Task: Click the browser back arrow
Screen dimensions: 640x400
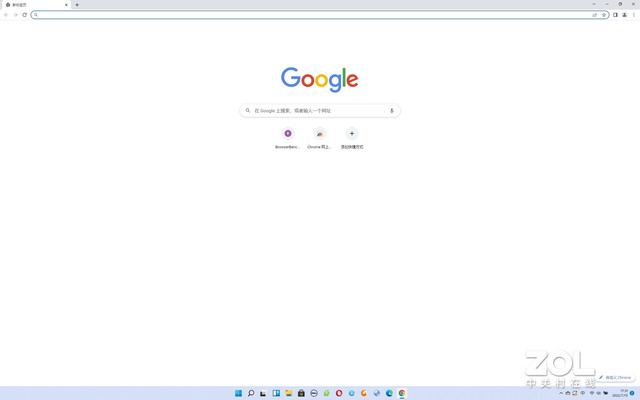Action: (6, 15)
